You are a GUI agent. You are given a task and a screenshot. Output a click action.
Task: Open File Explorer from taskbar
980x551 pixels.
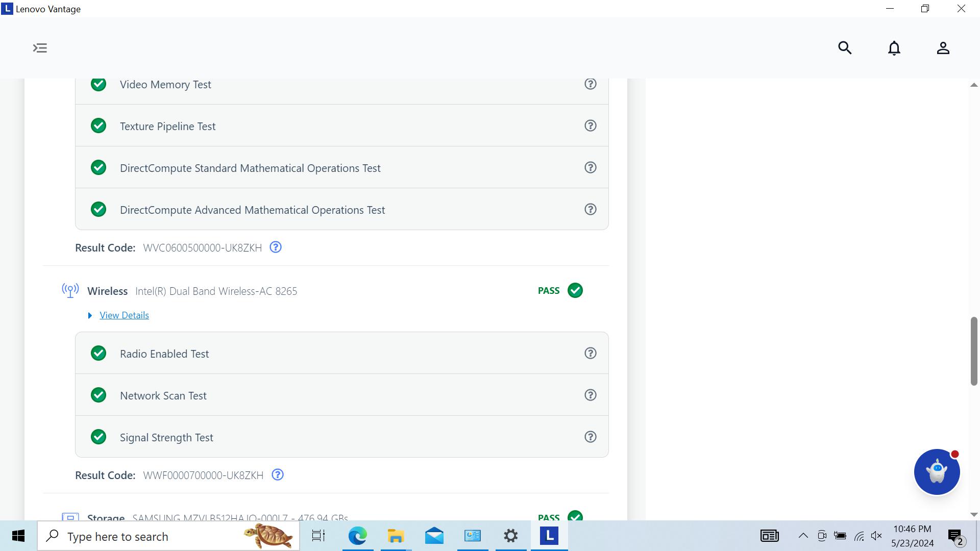tap(396, 536)
